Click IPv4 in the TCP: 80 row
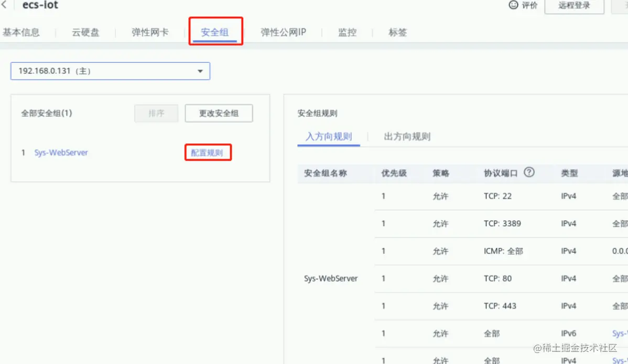 pos(568,279)
